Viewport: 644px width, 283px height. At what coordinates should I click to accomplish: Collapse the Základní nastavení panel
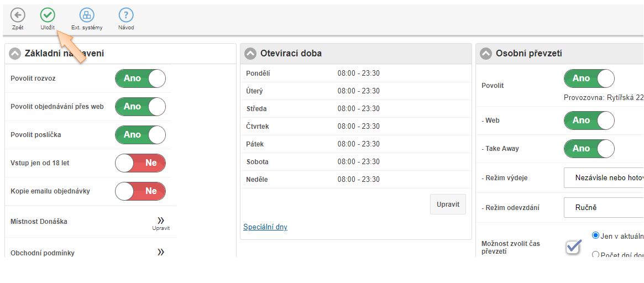point(15,54)
